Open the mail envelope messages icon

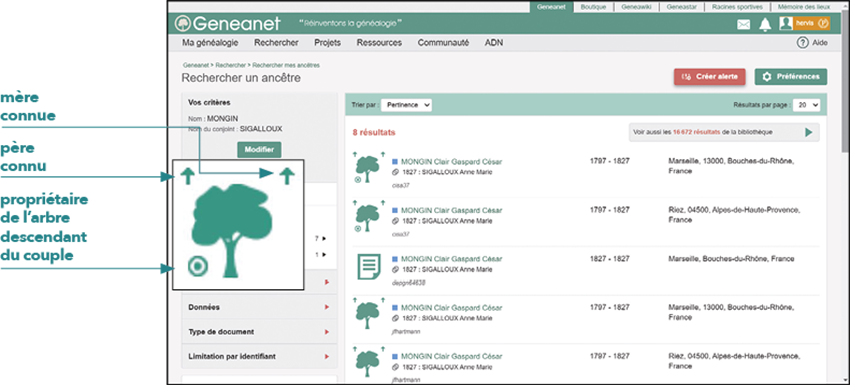tap(744, 24)
